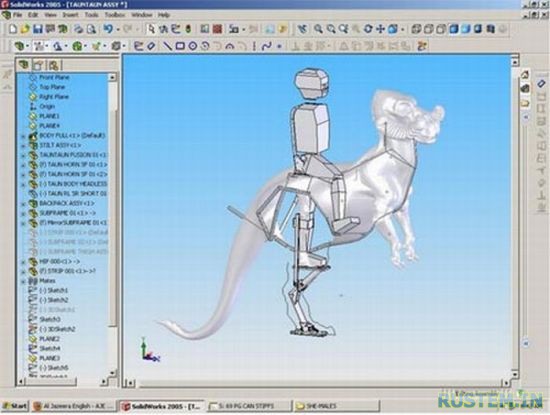Select the Centerline sketch tool
The image size is (550, 415).
point(254,46)
